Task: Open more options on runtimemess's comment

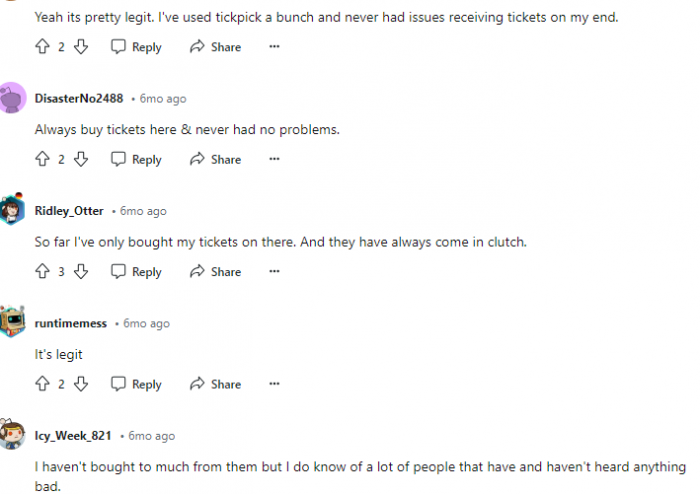Action: (274, 384)
